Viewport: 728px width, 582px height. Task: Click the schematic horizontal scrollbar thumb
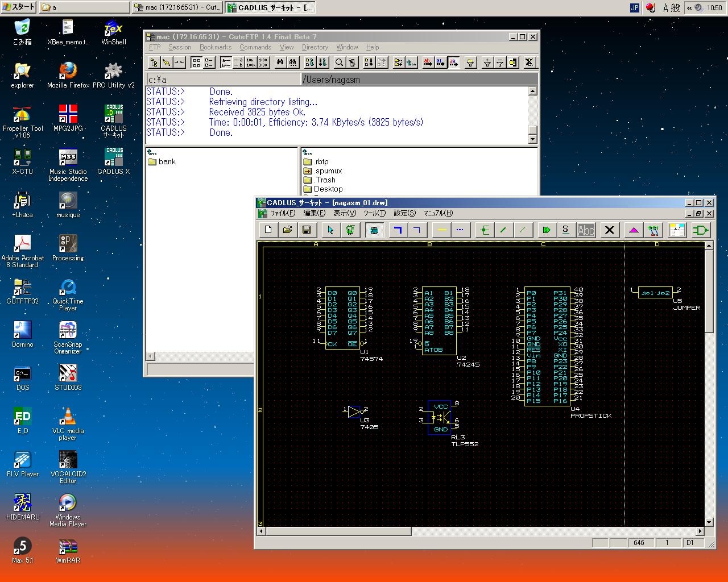pyautogui.click(x=338, y=531)
